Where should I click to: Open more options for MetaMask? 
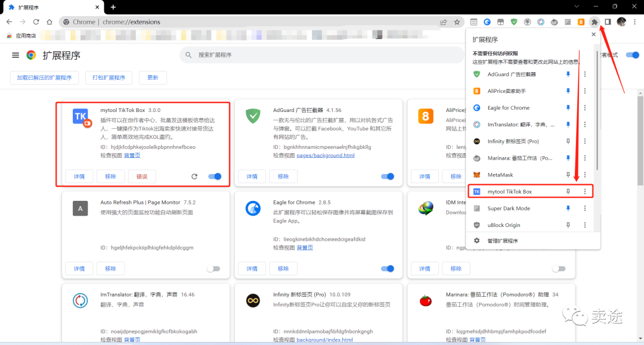585,175
